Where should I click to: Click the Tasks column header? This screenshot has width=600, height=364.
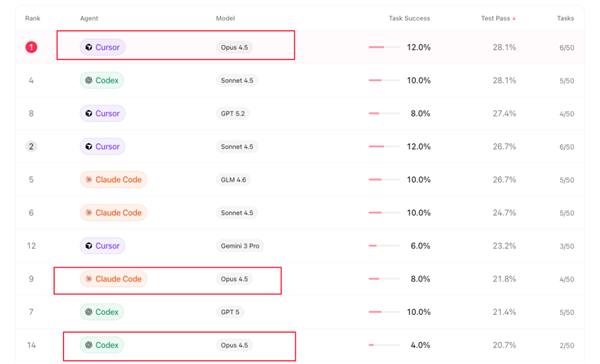coord(566,18)
